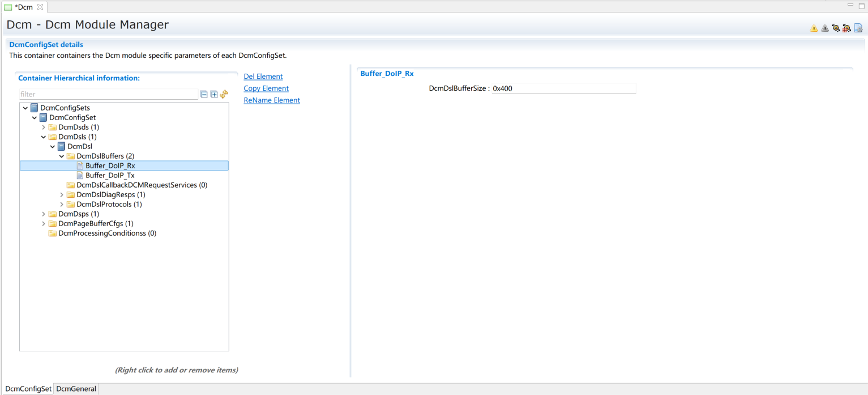Click the yellow refresh arrows beside filter
868x395 pixels.
224,94
